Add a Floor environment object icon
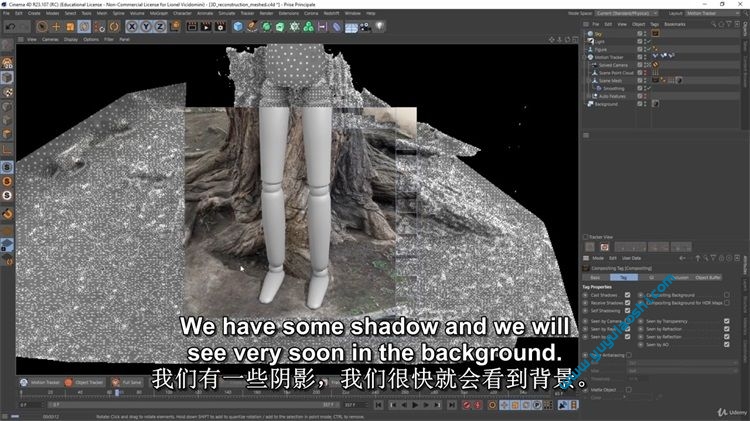 point(351,27)
